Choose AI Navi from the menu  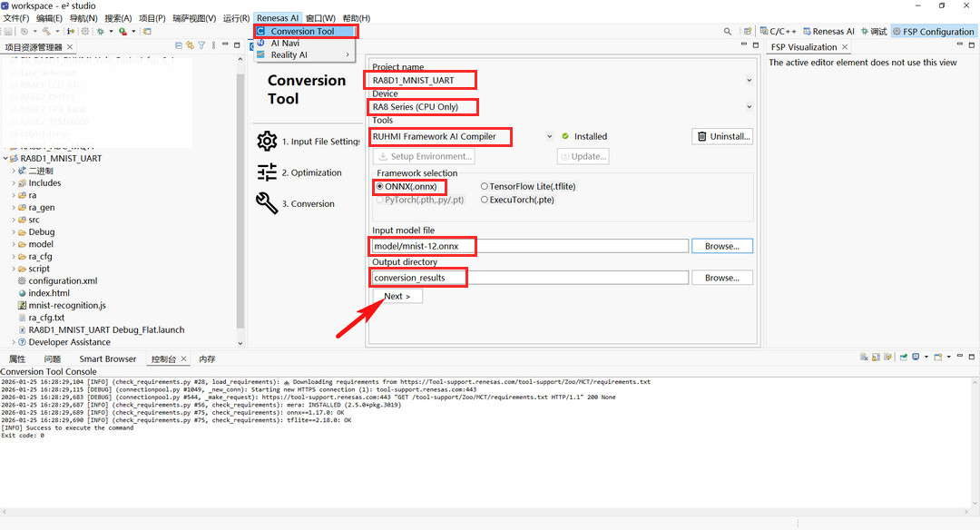point(305,44)
